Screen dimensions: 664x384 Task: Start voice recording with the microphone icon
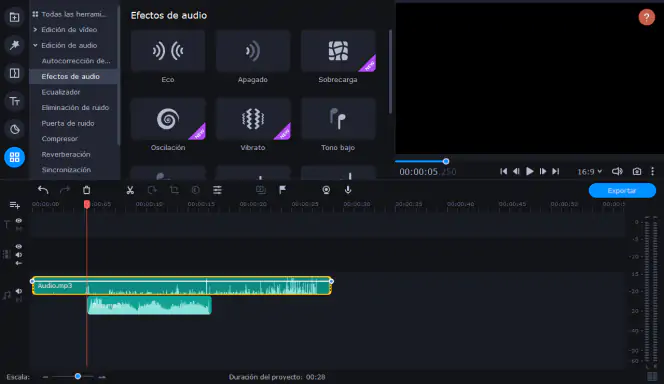coord(348,190)
